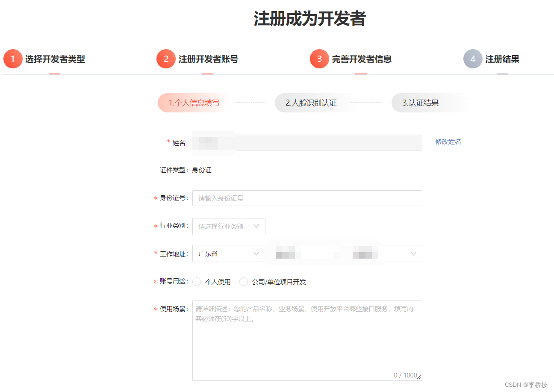Select 选择开发者类型 step tab

tap(55, 59)
